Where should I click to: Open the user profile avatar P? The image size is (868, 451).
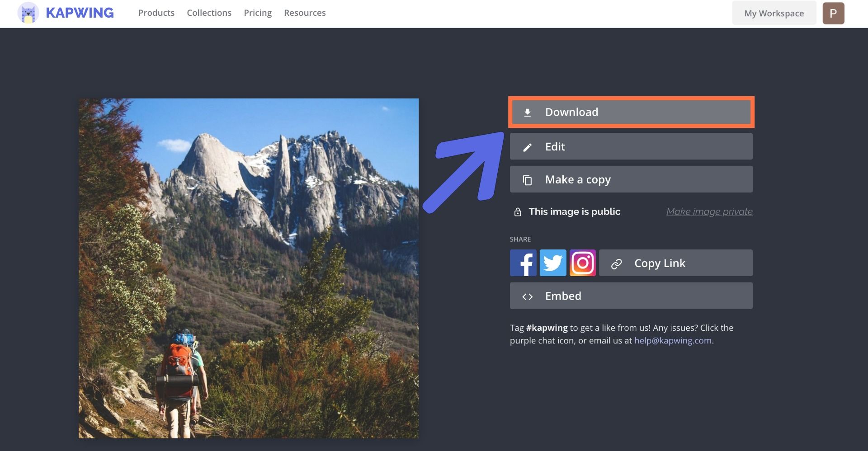tap(833, 13)
